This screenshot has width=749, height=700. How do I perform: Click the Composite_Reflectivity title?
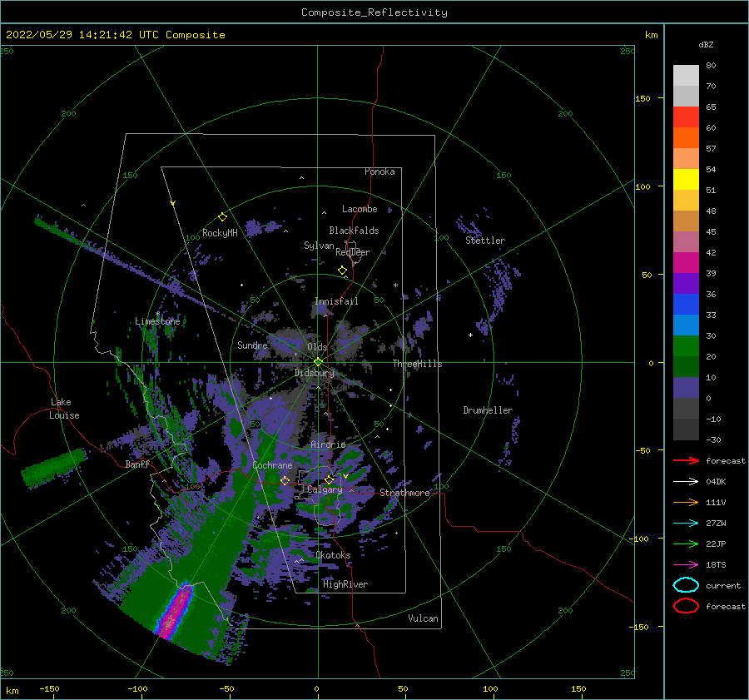click(374, 12)
